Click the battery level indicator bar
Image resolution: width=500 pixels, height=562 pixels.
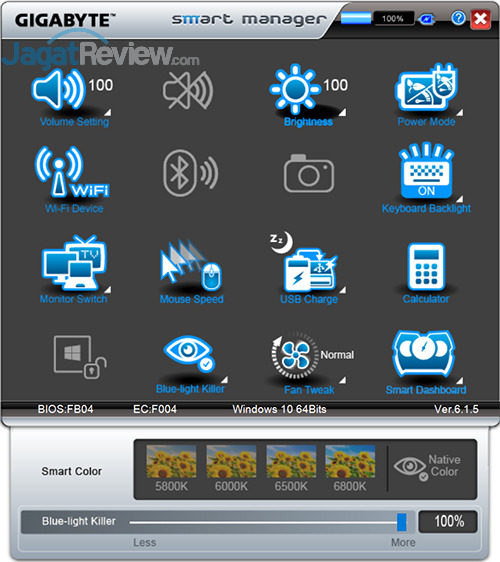(356, 18)
